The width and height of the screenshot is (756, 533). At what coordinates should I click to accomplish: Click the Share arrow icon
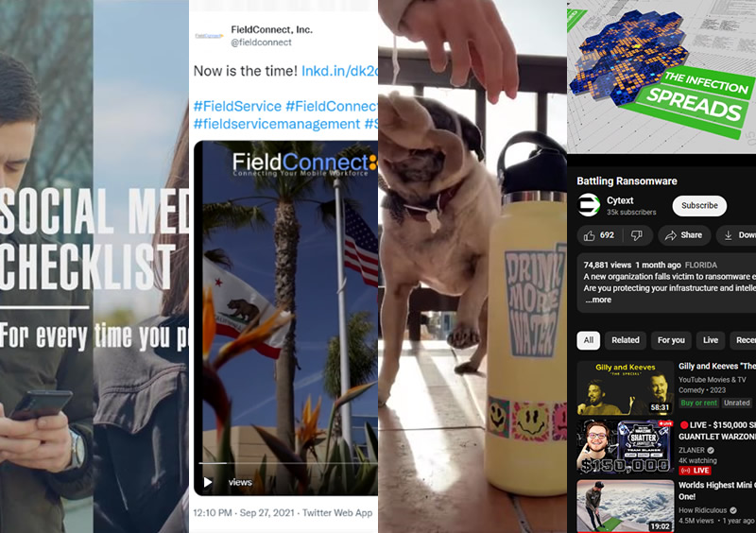pyautogui.click(x=670, y=235)
